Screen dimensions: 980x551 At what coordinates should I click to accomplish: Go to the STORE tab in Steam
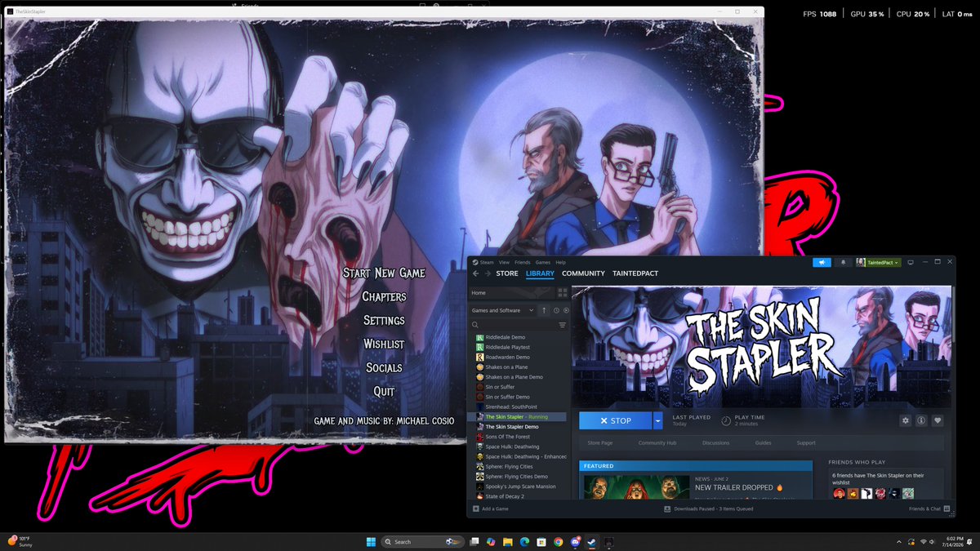507,273
